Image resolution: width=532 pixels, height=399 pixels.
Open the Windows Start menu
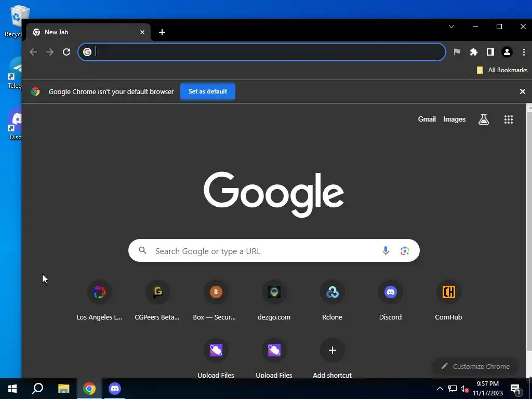12,389
